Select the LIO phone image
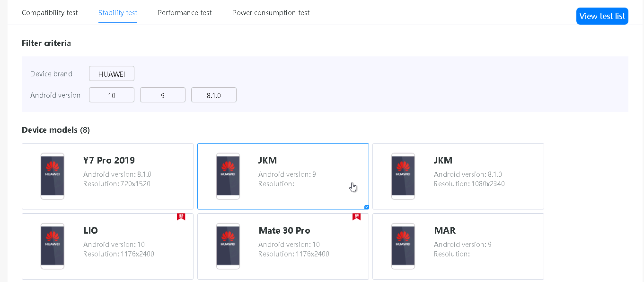The height and width of the screenshot is (282, 644). [53, 246]
